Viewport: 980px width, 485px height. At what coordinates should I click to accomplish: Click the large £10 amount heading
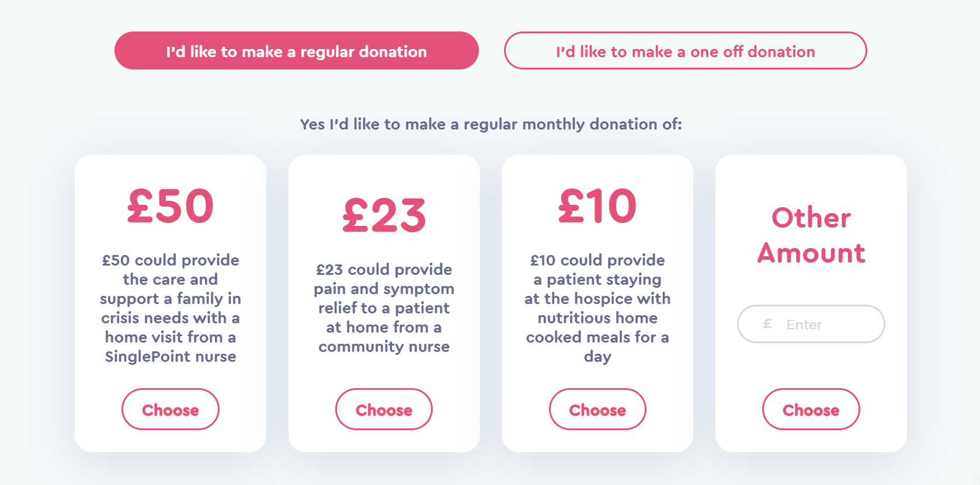point(597,206)
